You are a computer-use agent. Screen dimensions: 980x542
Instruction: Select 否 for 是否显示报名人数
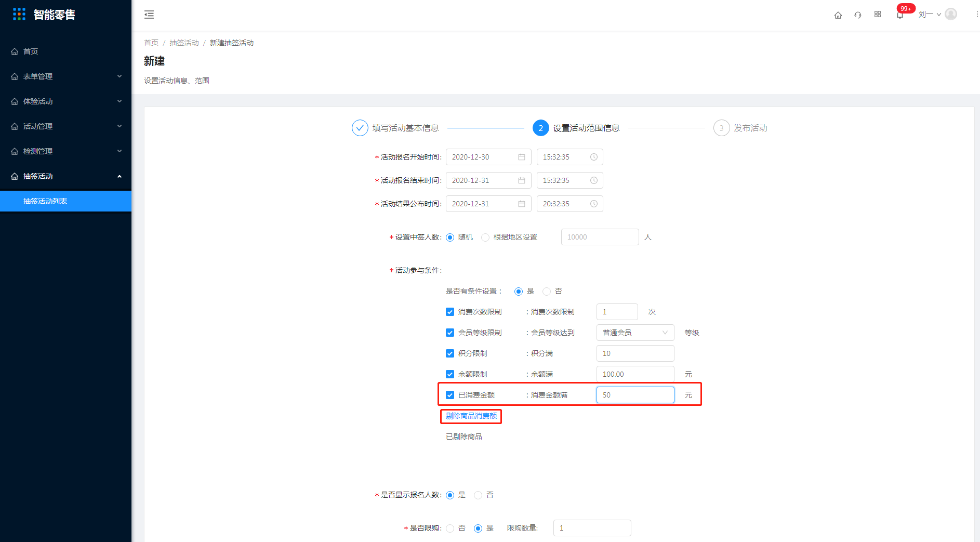coord(478,495)
